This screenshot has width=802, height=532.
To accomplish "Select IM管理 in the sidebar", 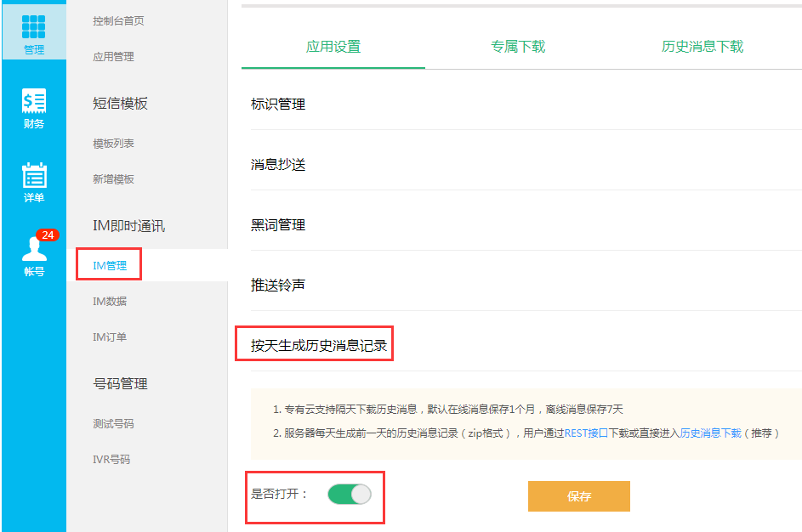I will click(110, 265).
